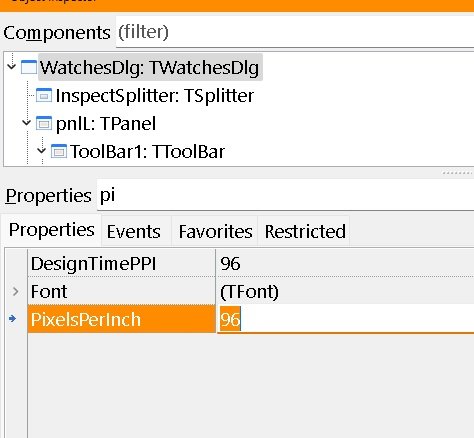Collapse the WatchesDlg tree node
Viewport: 474px width, 438px height.
[11, 66]
